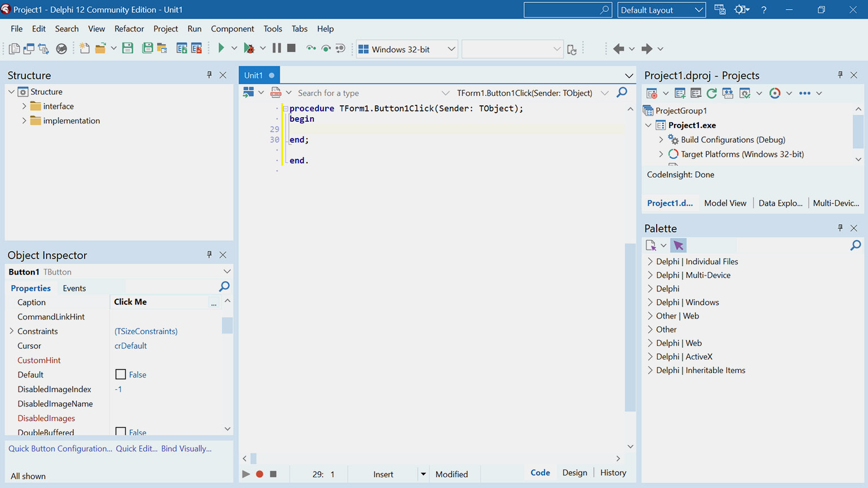Click Remove file from project icon
This screenshot has width=868, height=488.
(196, 48)
